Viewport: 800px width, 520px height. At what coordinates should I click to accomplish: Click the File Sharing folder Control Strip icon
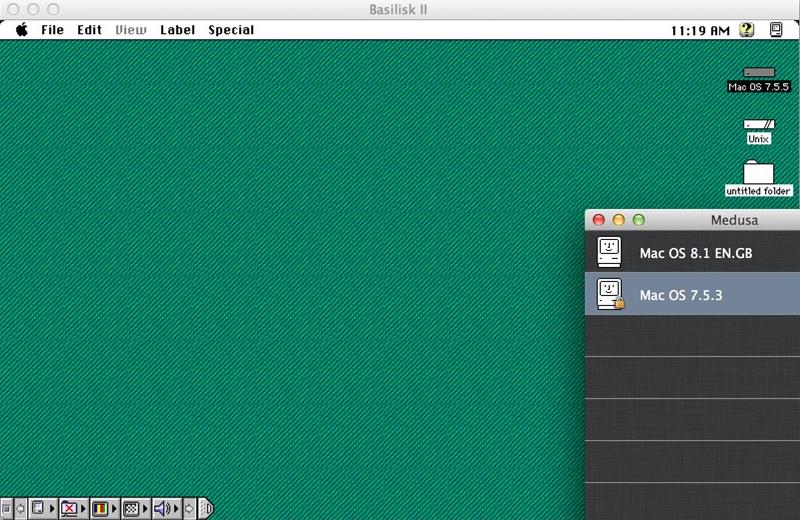pyautogui.click(x=69, y=508)
